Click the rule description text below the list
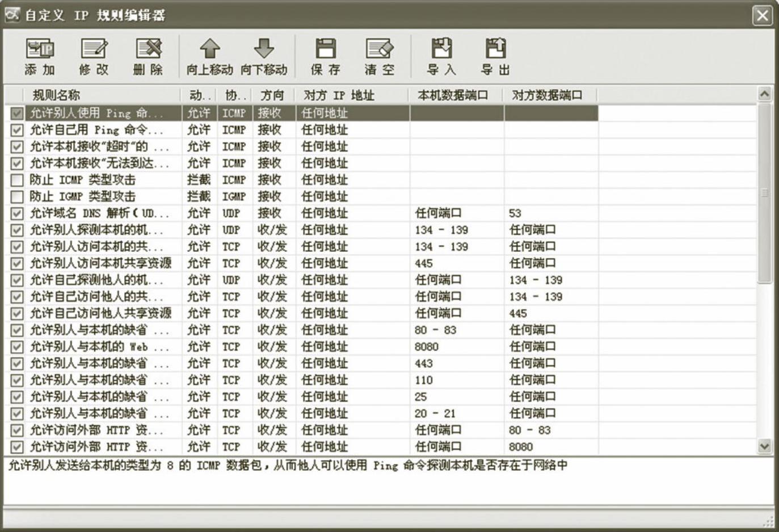 [x=288, y=466]
